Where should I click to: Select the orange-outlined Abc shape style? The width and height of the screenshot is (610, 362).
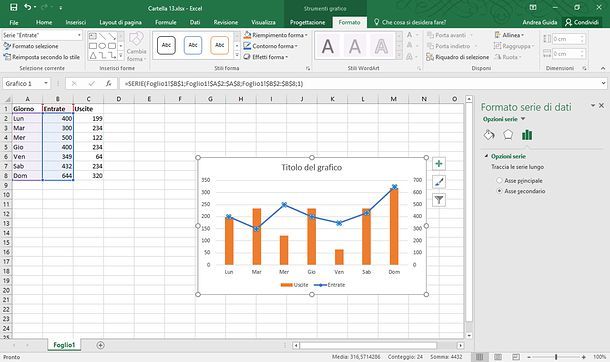coord(219,45)
